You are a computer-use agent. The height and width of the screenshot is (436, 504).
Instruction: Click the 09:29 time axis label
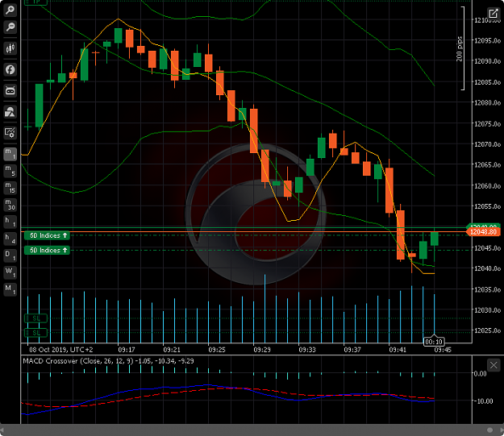coord(262,350)
